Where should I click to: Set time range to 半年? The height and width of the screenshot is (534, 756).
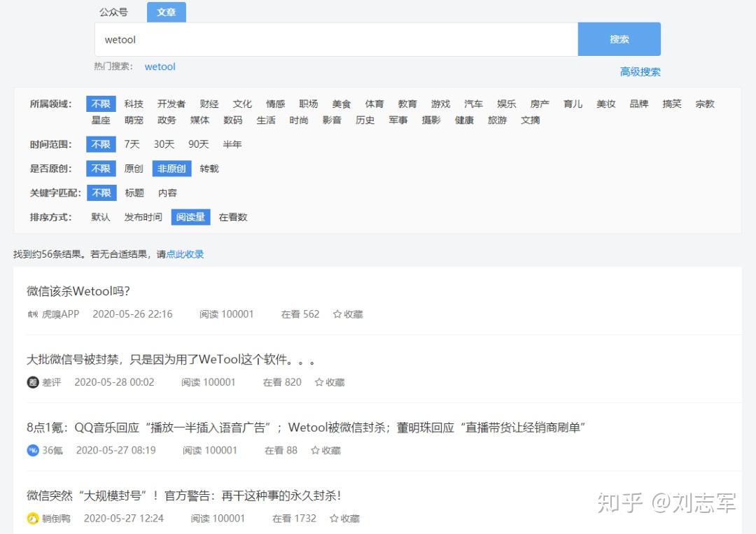coord(232,144)
